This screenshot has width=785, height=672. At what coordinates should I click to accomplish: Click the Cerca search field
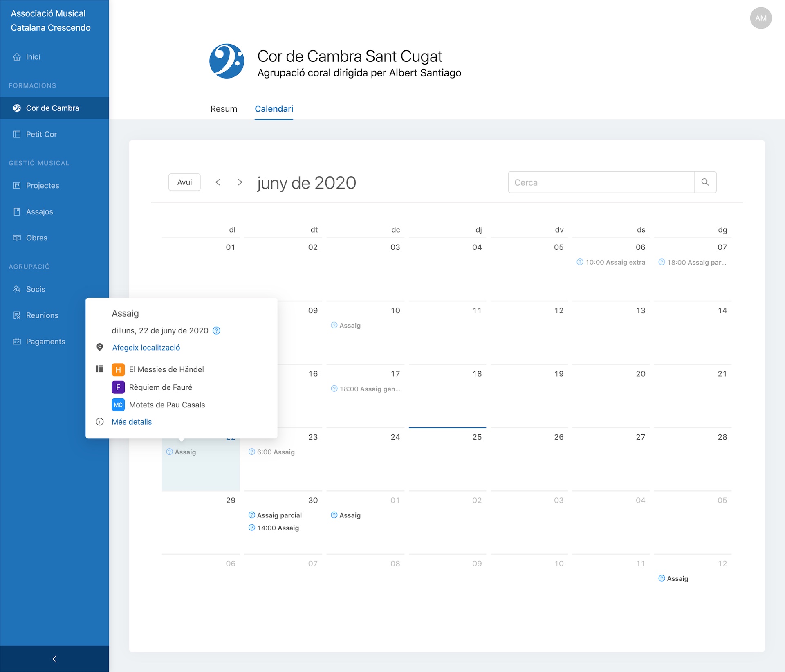click(x=601, y=182)
